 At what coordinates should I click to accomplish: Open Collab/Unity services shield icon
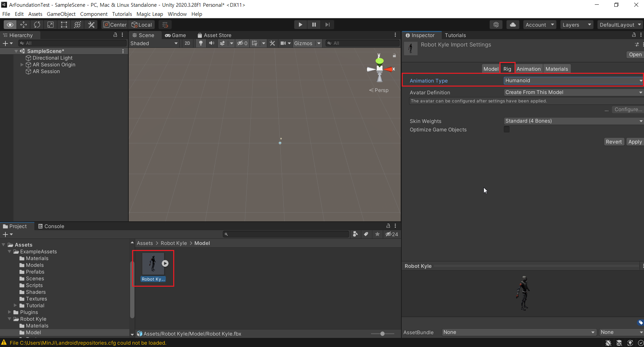[496, 25]
